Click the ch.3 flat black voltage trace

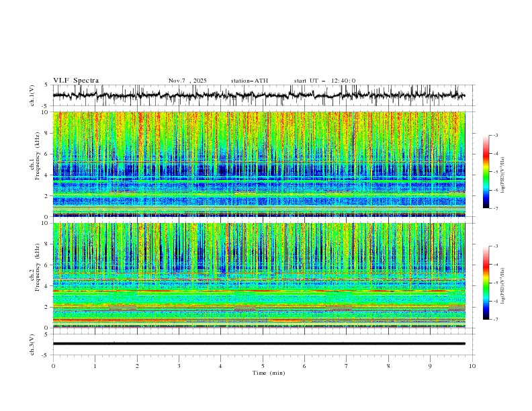[259, 344]
